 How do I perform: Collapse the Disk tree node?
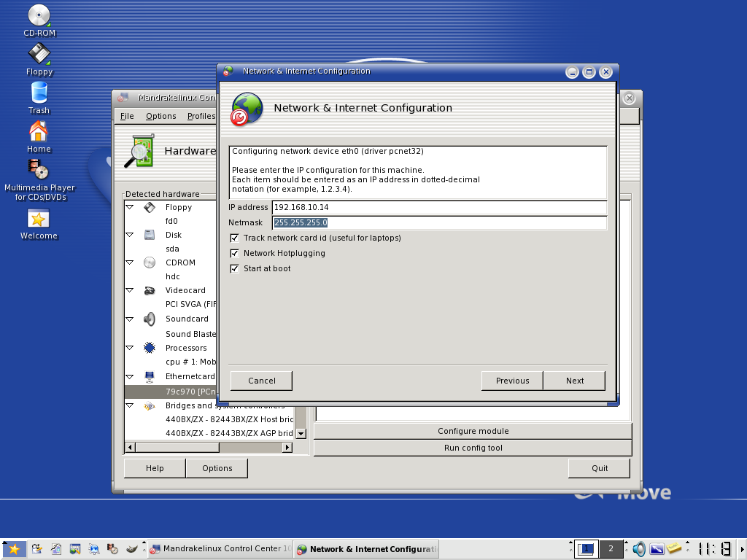click(129, 235)
